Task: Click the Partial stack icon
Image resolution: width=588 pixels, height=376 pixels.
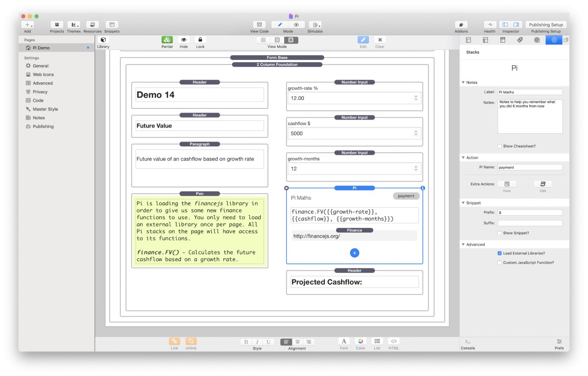Action: 167,40
